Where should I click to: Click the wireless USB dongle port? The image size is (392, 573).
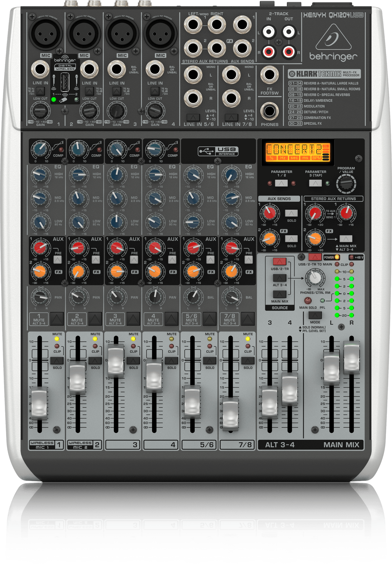pos(65,82)
